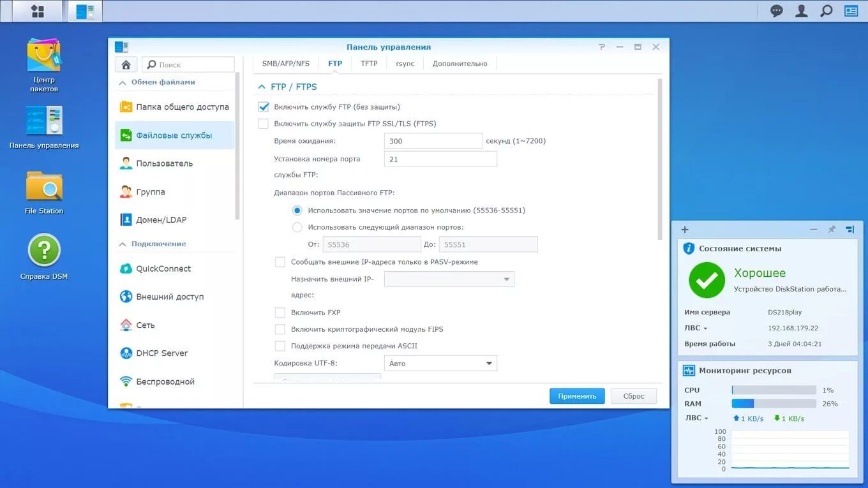Select the FTP tab
Viewport: 868px width, 488px height.
pos(335,64)
